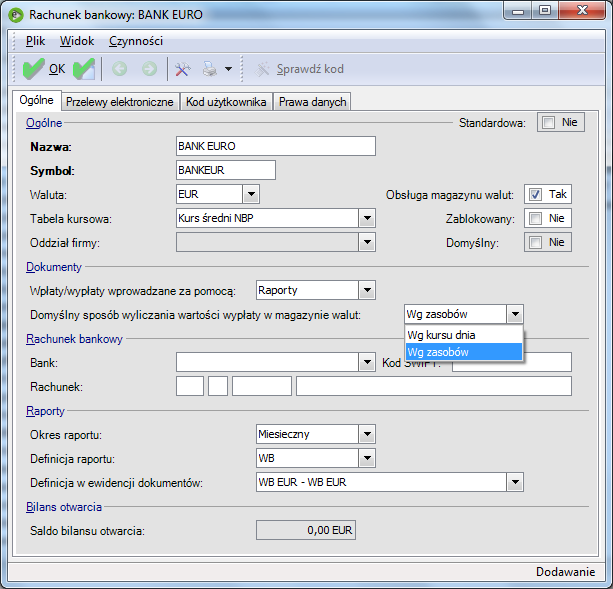Toggle the Standardowa checkbox
Viewport: 613px width, 589px height.
coord(548,122)
